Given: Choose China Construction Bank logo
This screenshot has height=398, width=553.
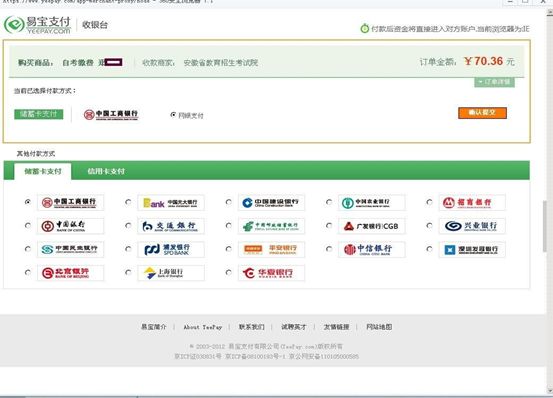Looking at the screenshot, I should click(x=271, y=202).
